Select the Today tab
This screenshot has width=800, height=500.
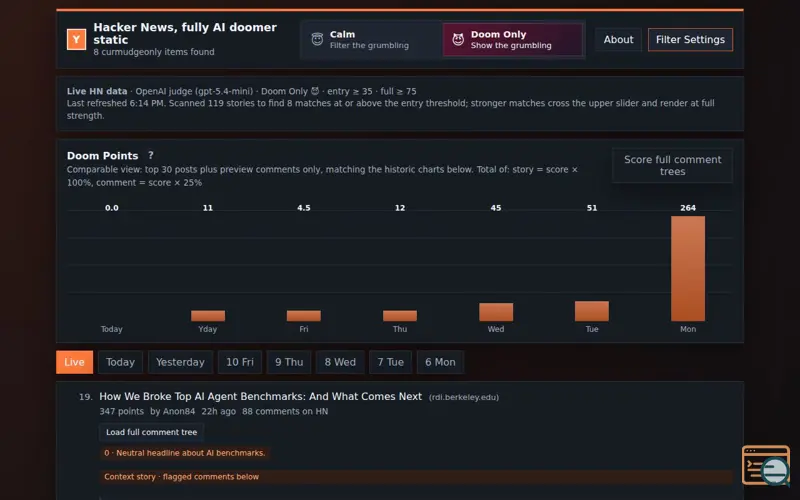(x=120, y=362)
